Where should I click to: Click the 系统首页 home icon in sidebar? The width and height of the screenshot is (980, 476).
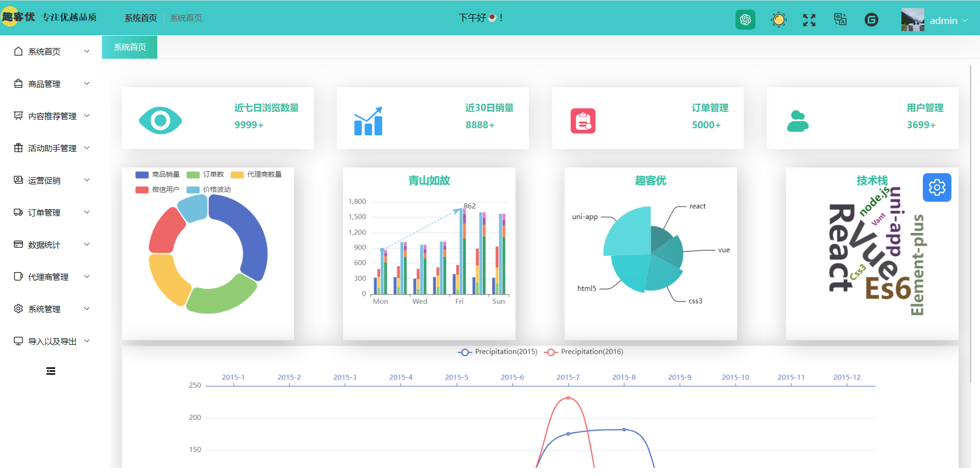[x=18, y=51]
